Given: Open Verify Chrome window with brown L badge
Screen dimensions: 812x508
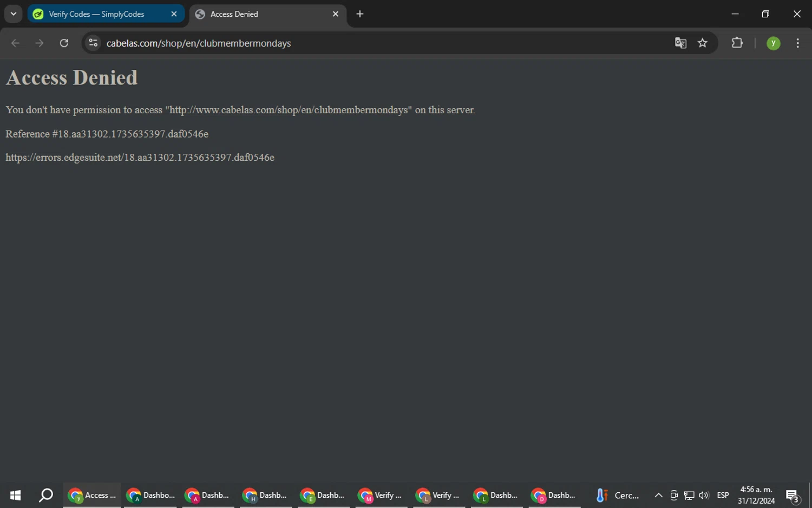Looking at the screenshot, I should coord(440,495).
